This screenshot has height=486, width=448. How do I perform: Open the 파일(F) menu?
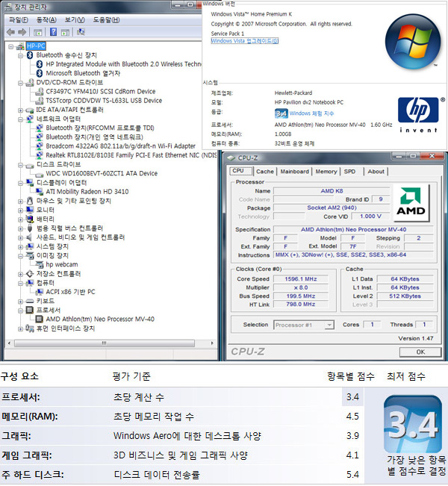pos(19,20)
